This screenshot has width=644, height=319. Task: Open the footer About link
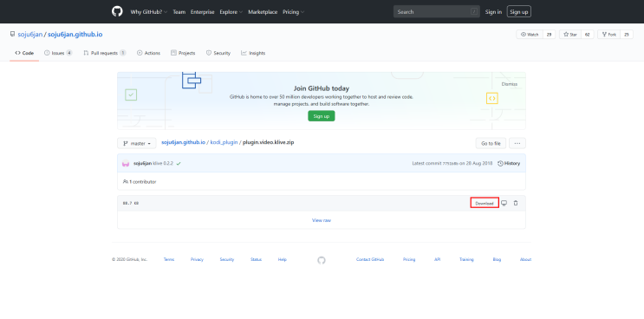tap(525, 259)
